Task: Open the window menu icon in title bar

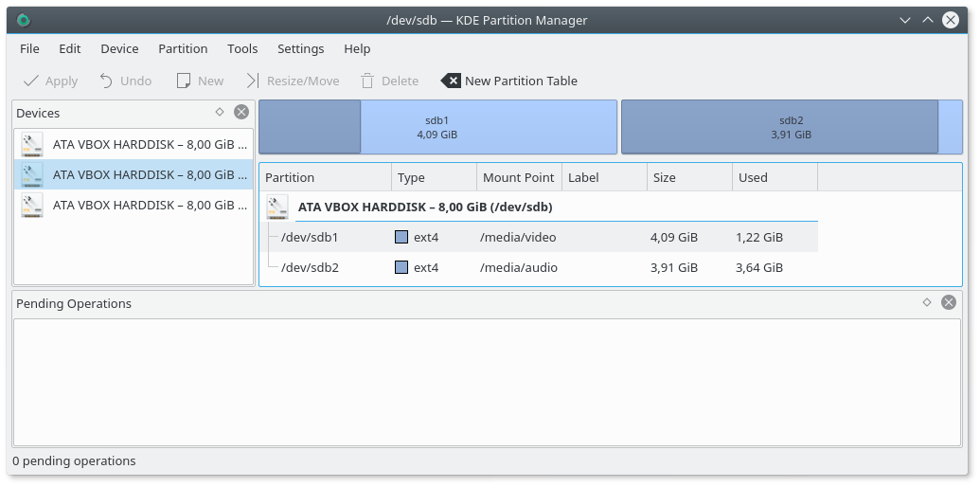Action: click(24, 20)
